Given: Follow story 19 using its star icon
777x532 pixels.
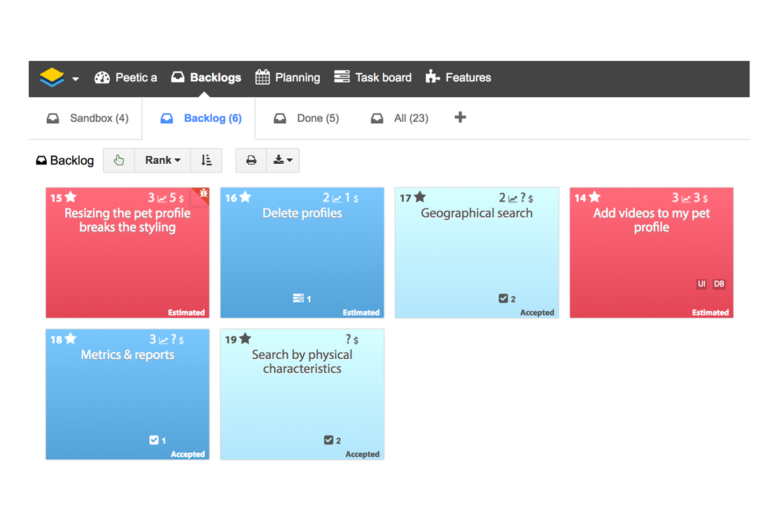Looking at the screenshot, I should pos(245,339).
